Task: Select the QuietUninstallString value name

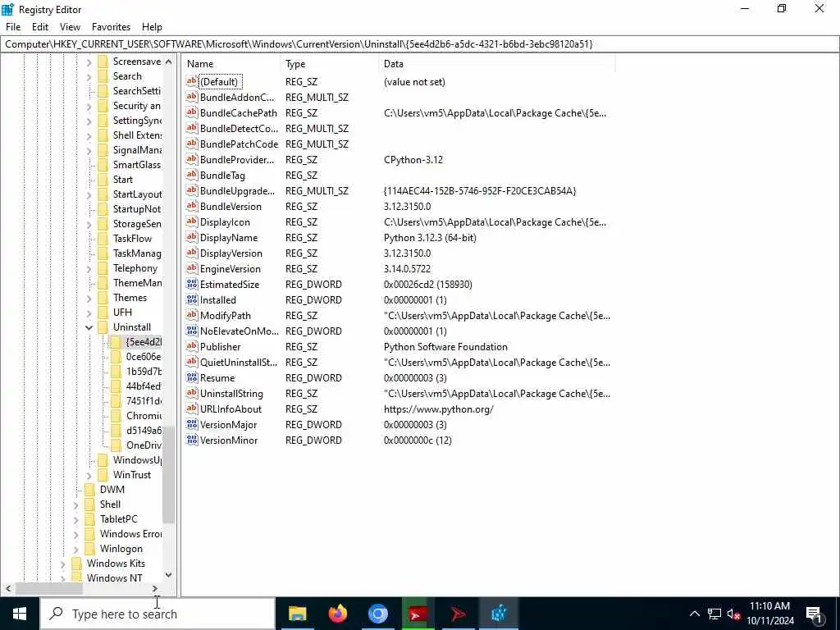Action: 239,362
